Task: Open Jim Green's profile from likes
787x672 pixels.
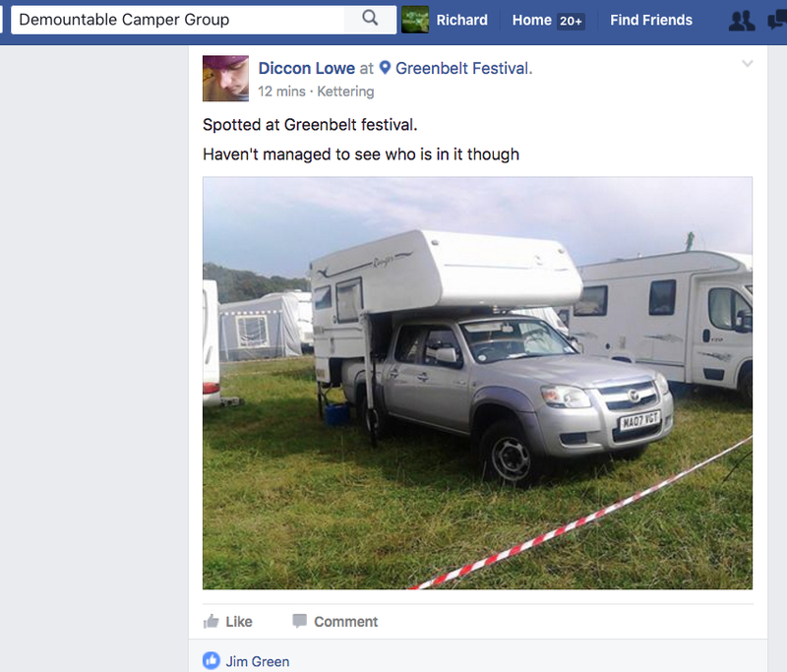Action: point(258,661)
